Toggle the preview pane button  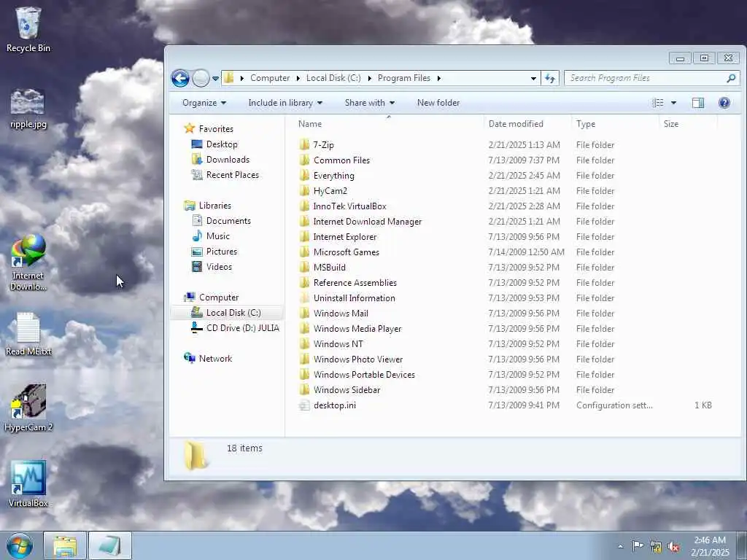(x=698, y=103)
